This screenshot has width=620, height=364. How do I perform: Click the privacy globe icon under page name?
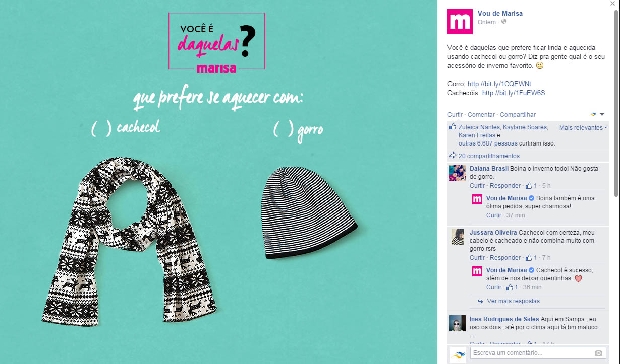pos(503,22)
